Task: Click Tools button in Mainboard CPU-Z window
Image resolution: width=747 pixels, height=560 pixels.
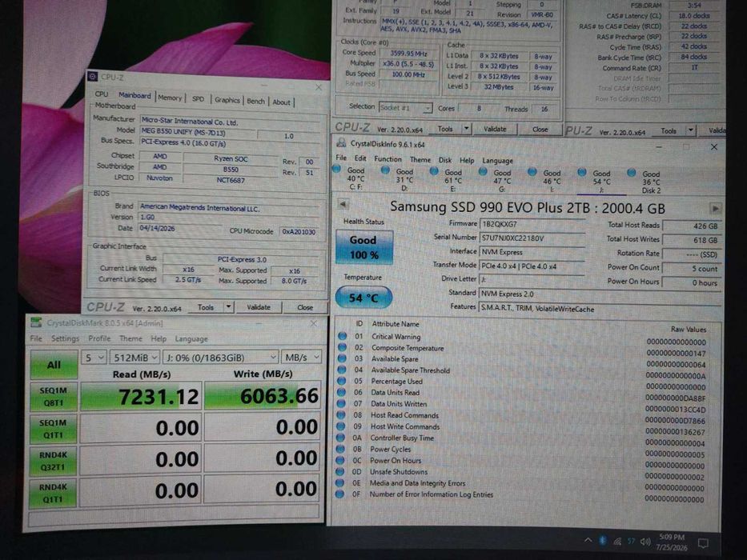Action: point(205,307)
